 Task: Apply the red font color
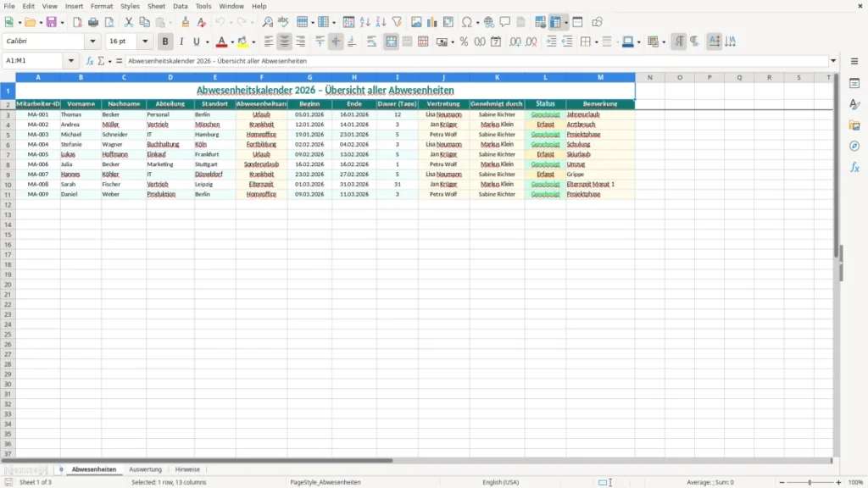tap(221, 42)
